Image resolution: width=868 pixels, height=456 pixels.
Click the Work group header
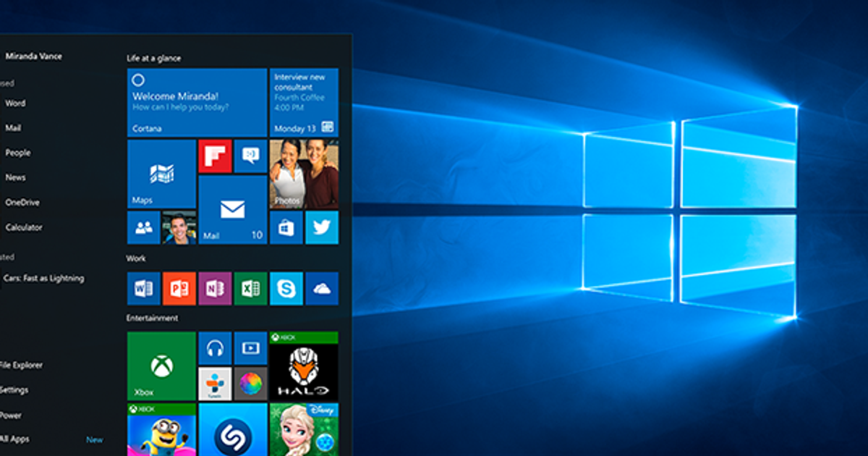136,258
